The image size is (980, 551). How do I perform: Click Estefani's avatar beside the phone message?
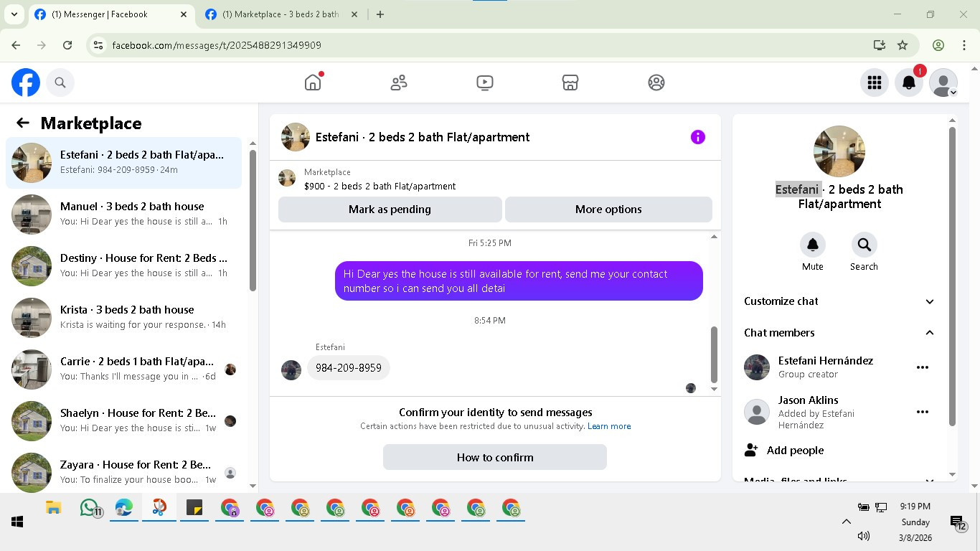pos(291,370)
